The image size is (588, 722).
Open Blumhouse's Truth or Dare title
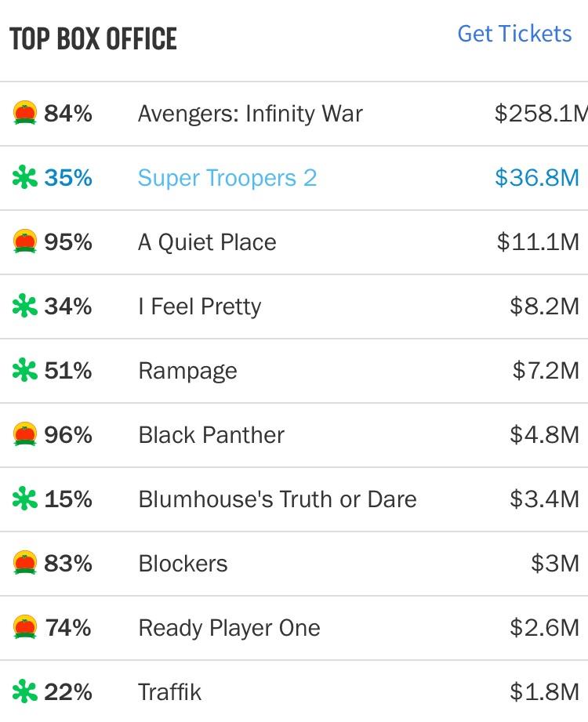(x=277, y=499)
